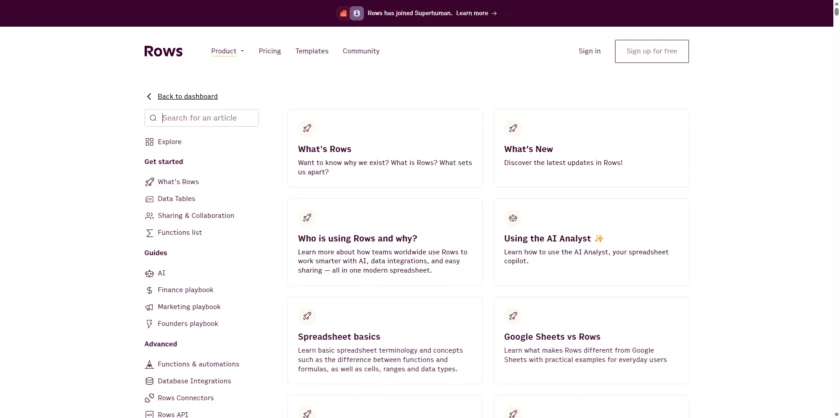Click the Sign in link
The width and height of the screenshot is (840, 418).
point(589,51)
